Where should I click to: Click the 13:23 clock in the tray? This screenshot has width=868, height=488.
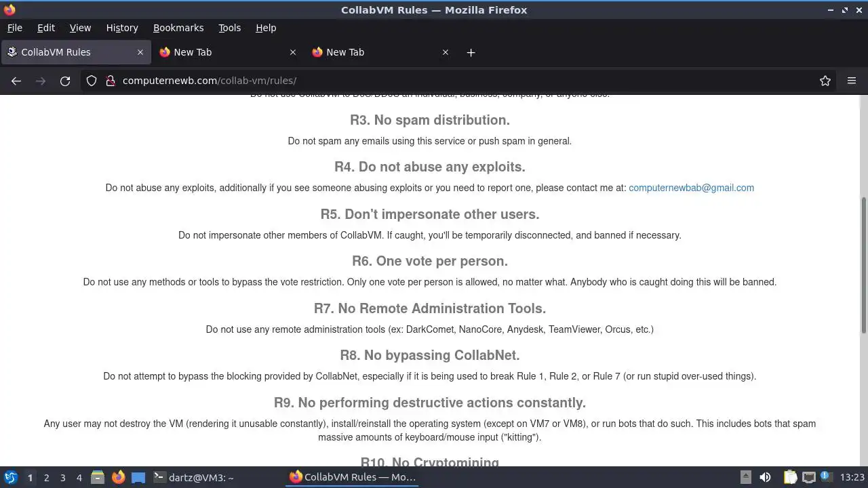click(x=852, y=477)
